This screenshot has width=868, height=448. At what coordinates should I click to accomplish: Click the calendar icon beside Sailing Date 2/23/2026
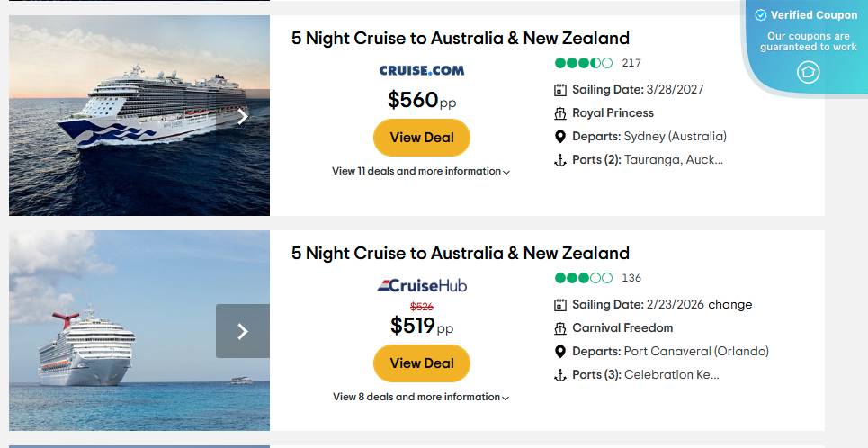[560, 305]
